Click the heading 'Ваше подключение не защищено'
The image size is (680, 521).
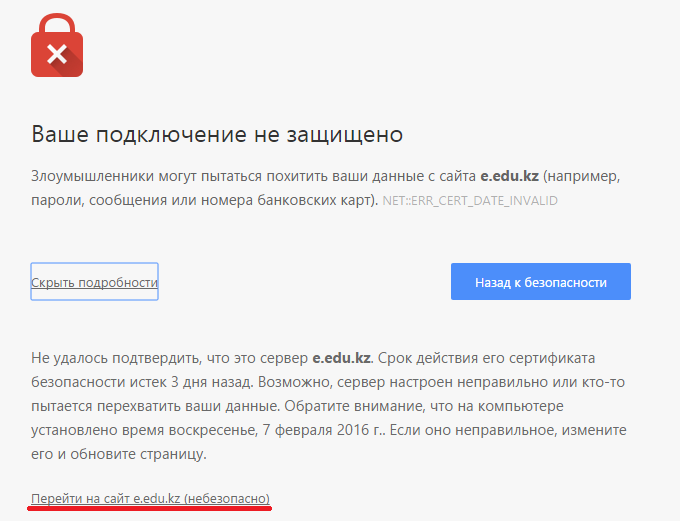coord(217,134)
